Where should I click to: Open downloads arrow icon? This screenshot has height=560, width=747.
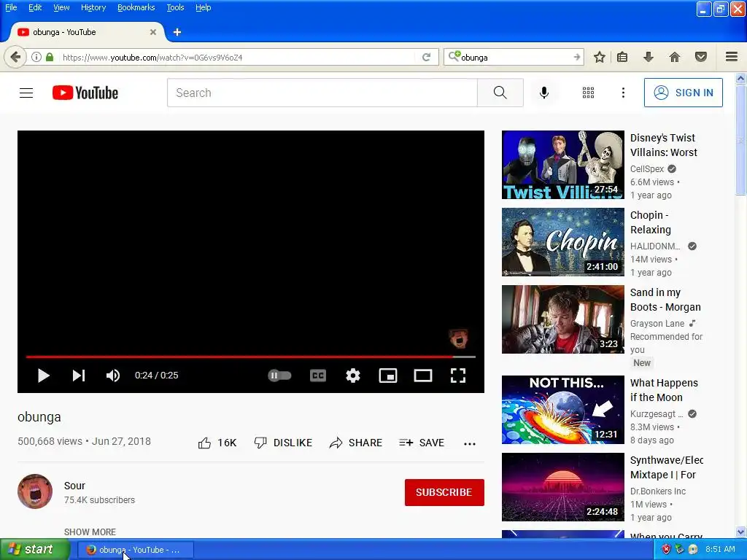(649, 58)
